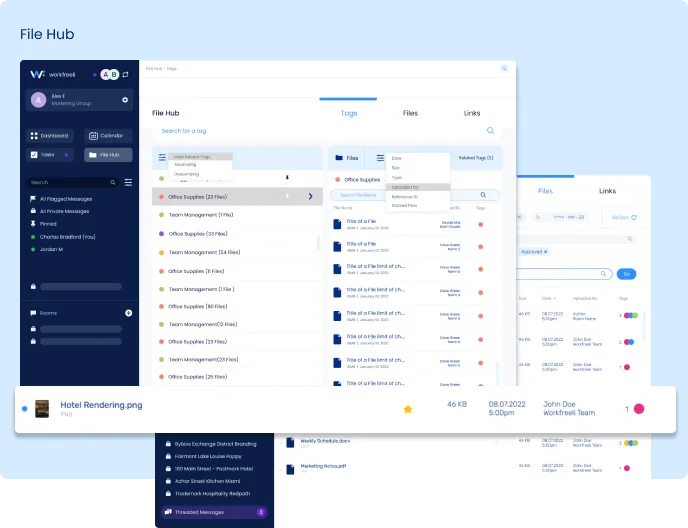
Task: Sort files by Uploaded by option
Action: click(418, 187)
